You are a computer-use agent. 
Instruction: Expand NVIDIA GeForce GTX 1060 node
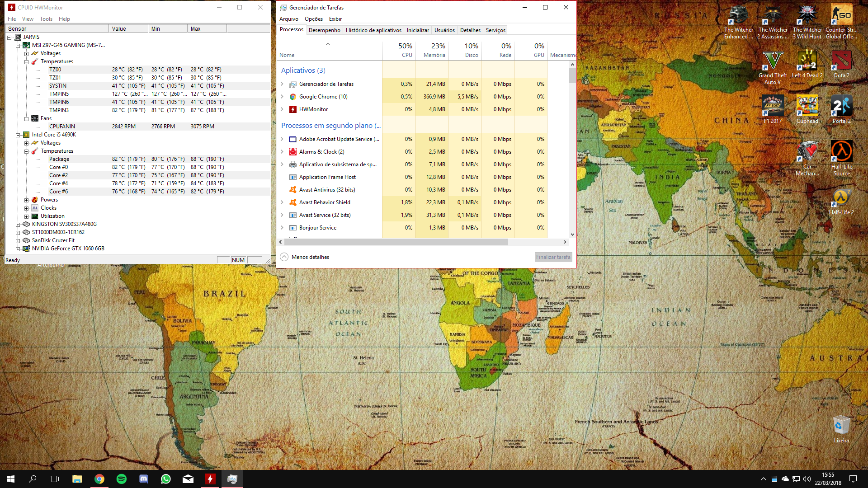[18, 249]
